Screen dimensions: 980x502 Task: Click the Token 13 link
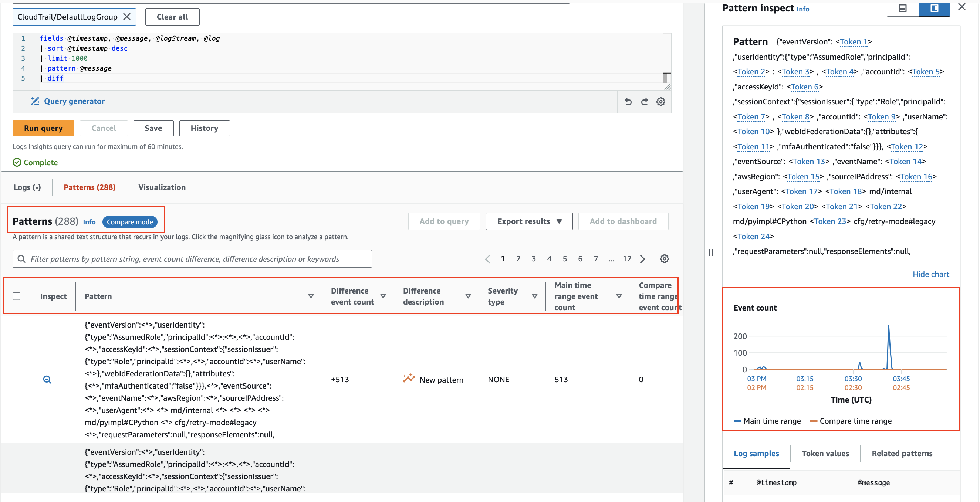808,162
